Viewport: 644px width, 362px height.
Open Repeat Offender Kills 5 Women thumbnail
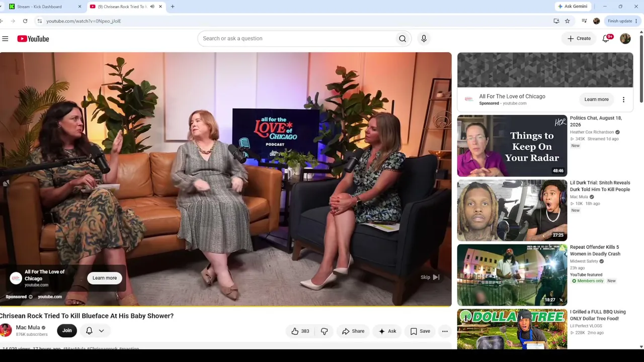[512, 275]
